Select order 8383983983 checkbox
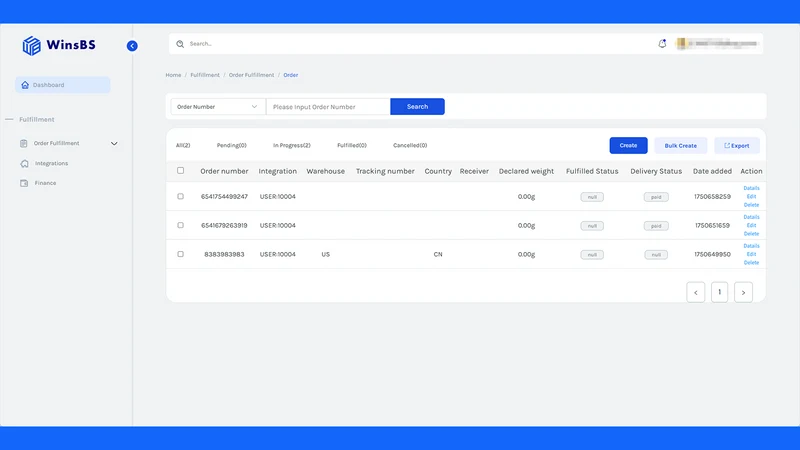The width and height of the screenshot is (800, 450). point(181,254)
